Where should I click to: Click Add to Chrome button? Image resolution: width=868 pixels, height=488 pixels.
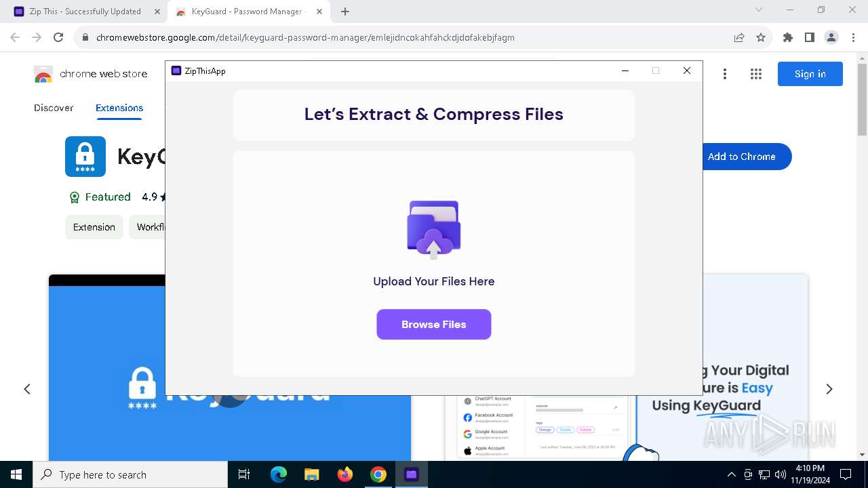[x=747, y=157]
